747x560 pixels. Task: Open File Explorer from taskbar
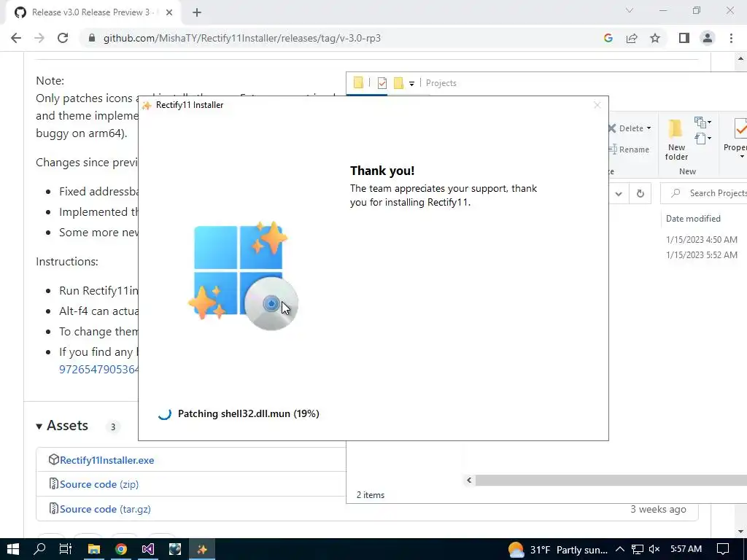click(x=94, y=549)
